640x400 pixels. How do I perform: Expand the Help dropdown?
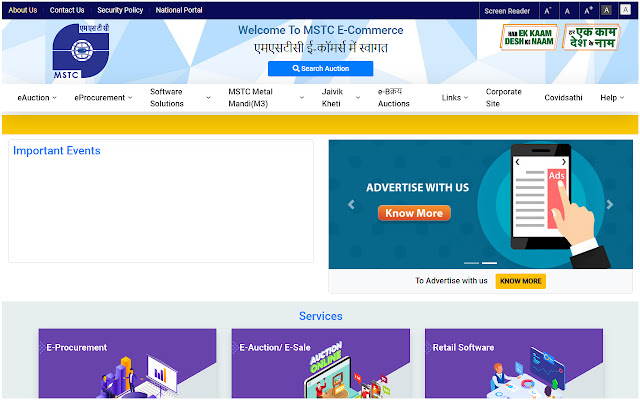(x=612, y=98)
